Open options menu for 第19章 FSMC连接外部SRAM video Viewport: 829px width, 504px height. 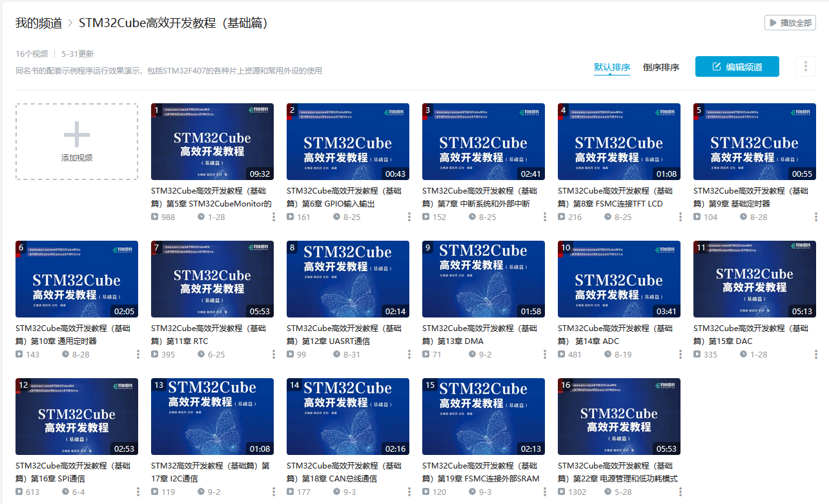point(544,492)
